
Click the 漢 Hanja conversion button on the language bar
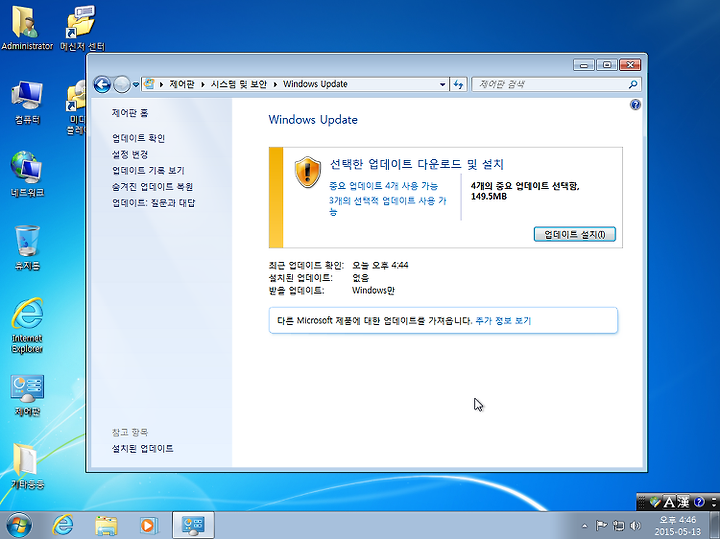coord(684,502)
